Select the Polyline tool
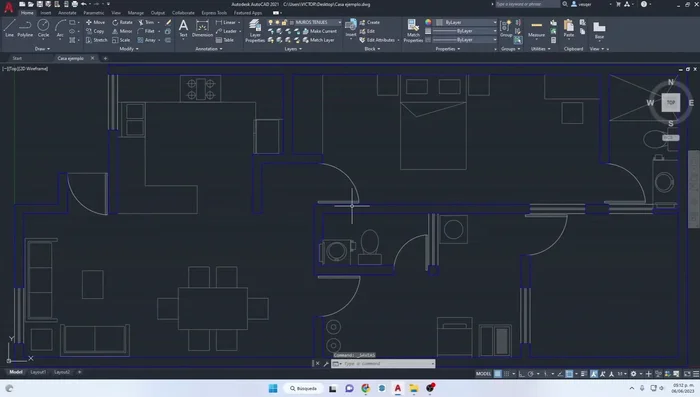700x397 pixels. coord(25,28)
